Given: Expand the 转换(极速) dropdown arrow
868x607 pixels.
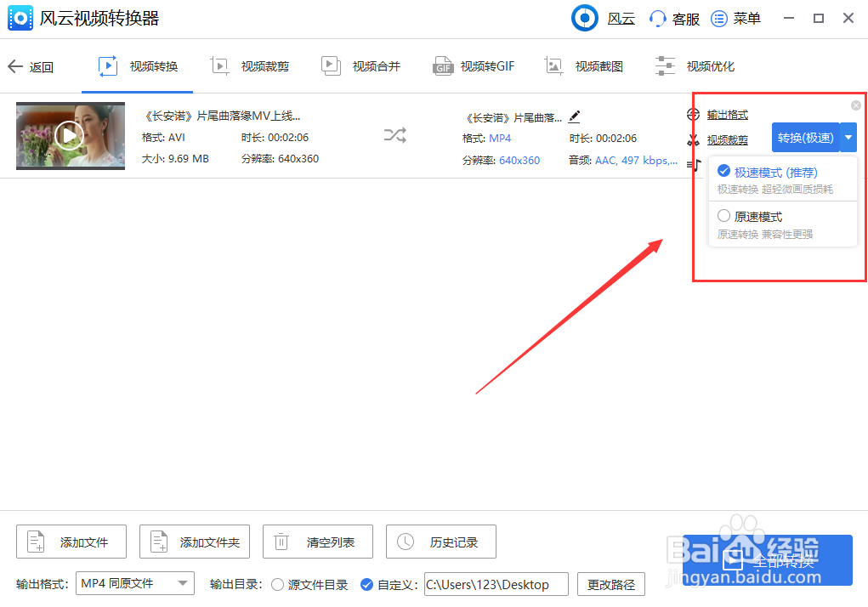Looking at the screenshot, I should (x=848, y=137).
